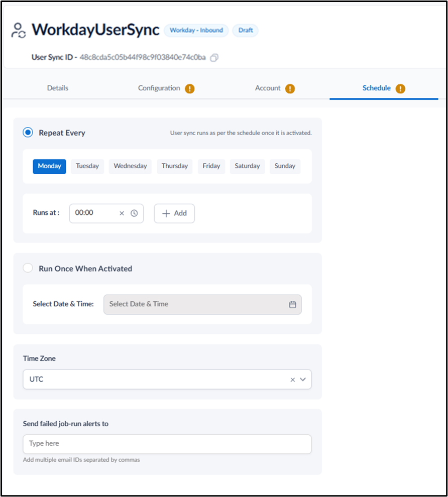
Task: Add another run time
Action: [174, 213]
